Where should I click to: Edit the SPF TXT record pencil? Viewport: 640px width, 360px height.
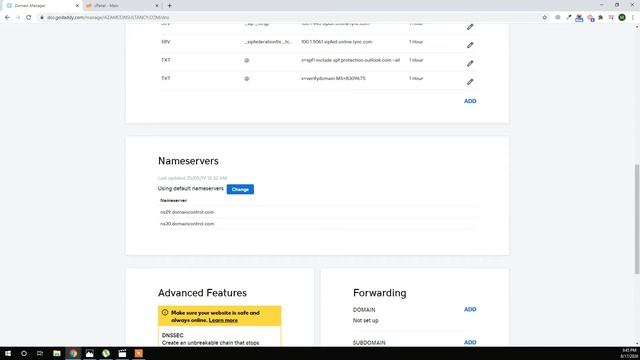[470, 63]
